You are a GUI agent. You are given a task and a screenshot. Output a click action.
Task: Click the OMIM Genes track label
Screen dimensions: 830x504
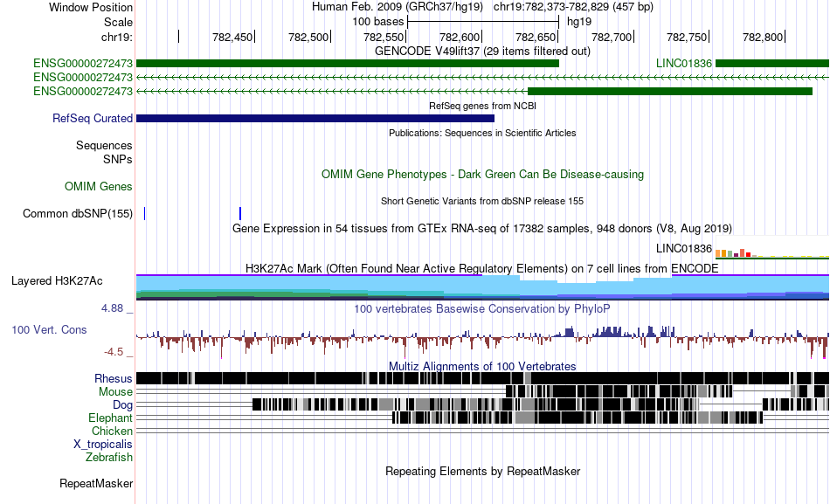point(99,186)
